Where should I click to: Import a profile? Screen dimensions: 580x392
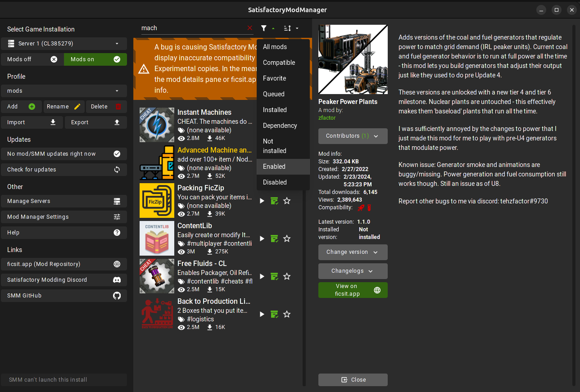coord(32,122)
